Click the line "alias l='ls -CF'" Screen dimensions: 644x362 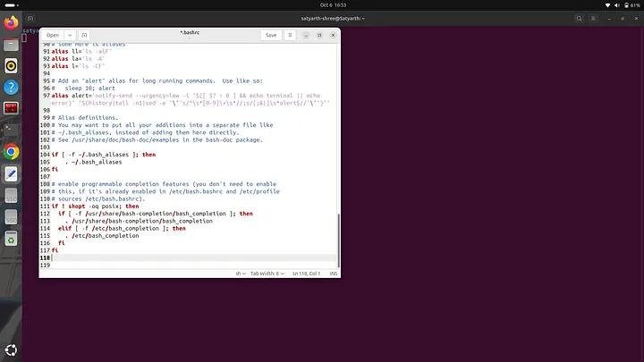click(x=78, y=66)
